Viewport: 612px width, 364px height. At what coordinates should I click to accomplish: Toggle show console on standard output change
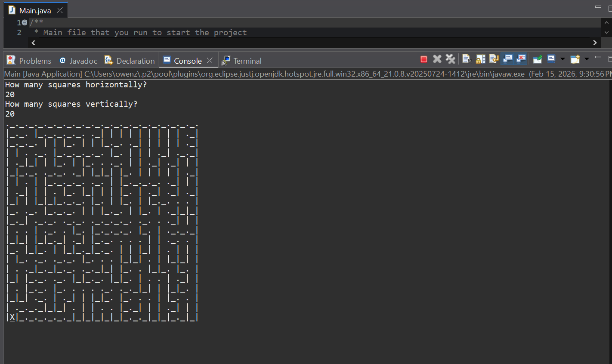coord(508,59)
